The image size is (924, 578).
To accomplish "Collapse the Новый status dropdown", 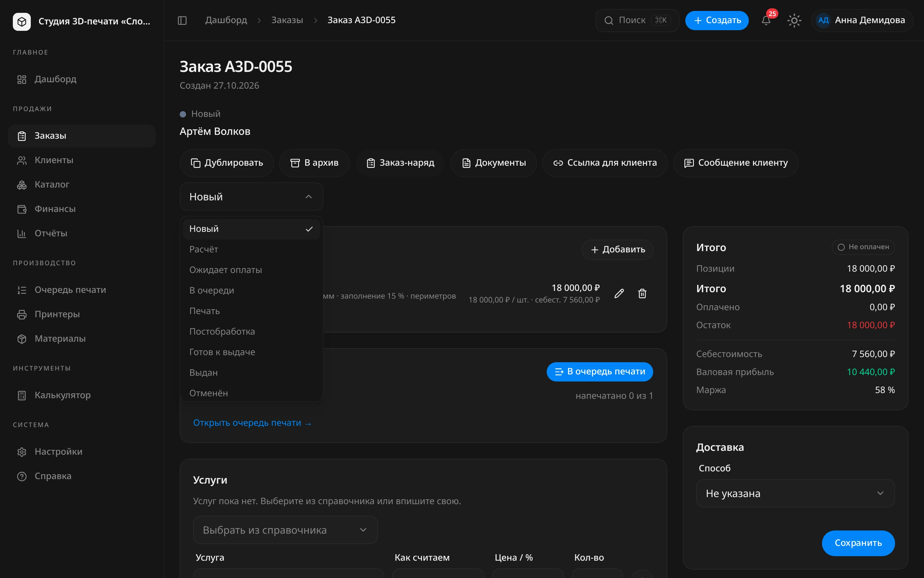I will click(x=251, y=197).
